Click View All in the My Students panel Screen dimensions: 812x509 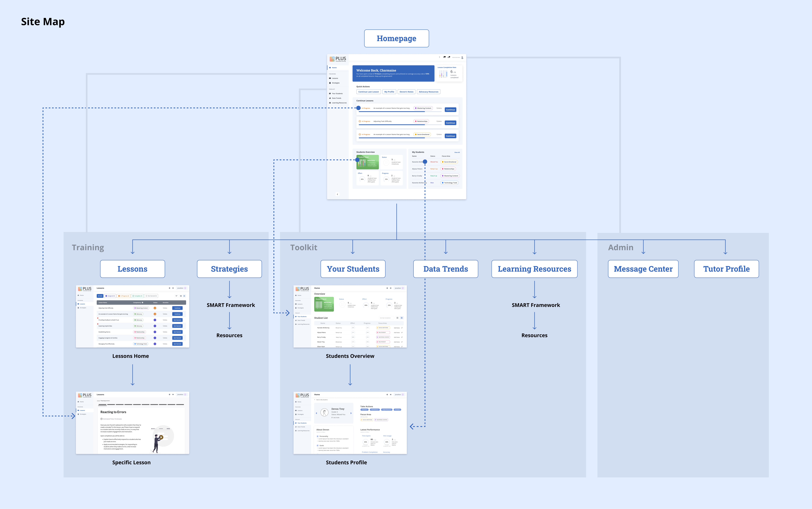457,152
